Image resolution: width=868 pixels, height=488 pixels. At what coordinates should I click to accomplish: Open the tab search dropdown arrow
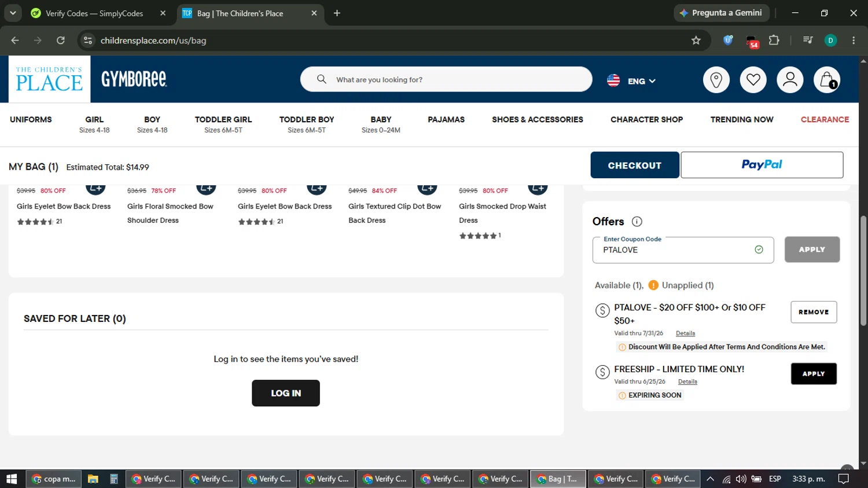[13, 13]
